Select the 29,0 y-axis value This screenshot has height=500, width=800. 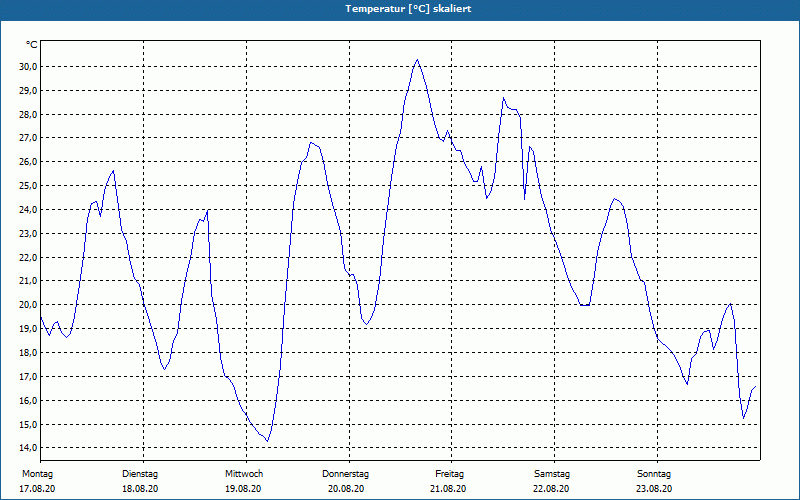28,91
